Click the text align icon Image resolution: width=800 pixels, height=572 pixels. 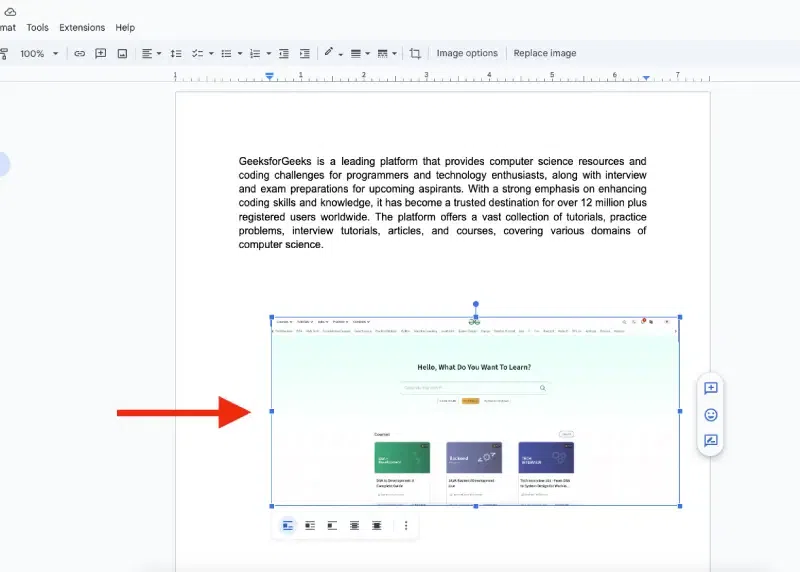click(x=146, y=54)
